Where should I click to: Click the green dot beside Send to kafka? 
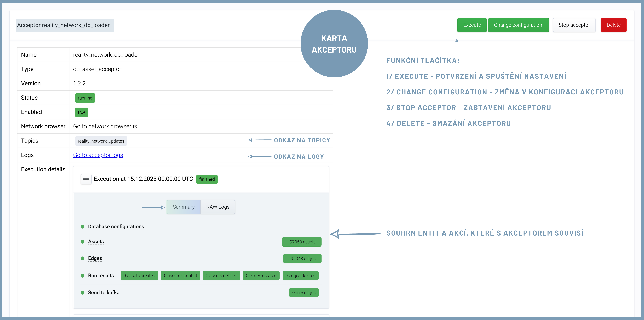tap(83, 293)
